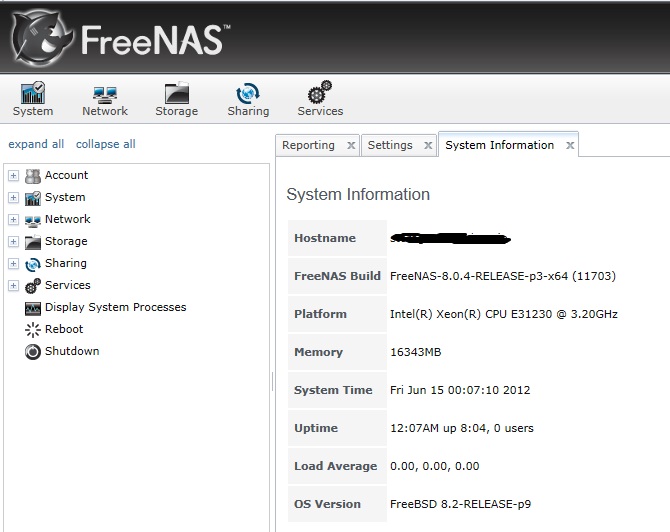Close the Settings tab
Image resolution: width=670 pixels, height=532 pixels.
428,146
